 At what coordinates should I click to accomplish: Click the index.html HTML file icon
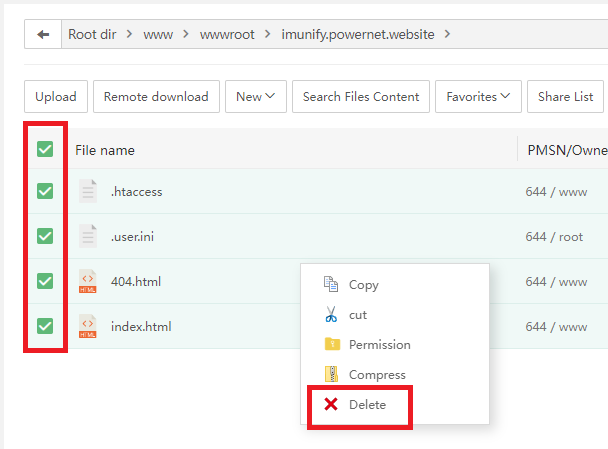pyautogui.click(x=88, y=326)
